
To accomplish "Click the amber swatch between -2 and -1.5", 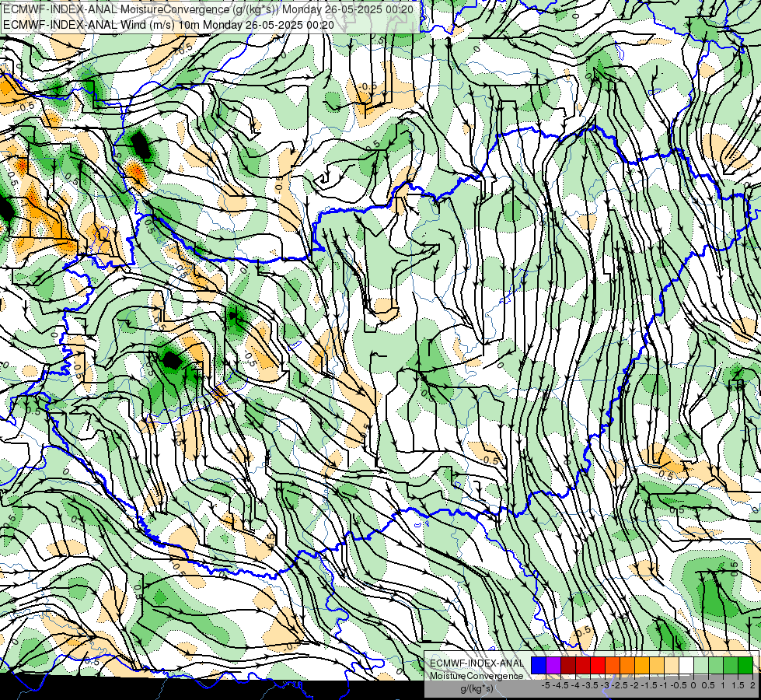I will (x=642, y=665).
